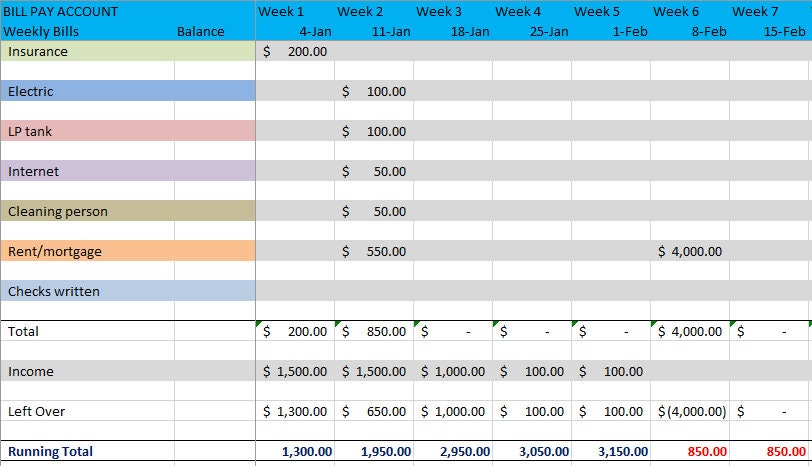
Task: Click the Week 1 header
Action: 281,11
